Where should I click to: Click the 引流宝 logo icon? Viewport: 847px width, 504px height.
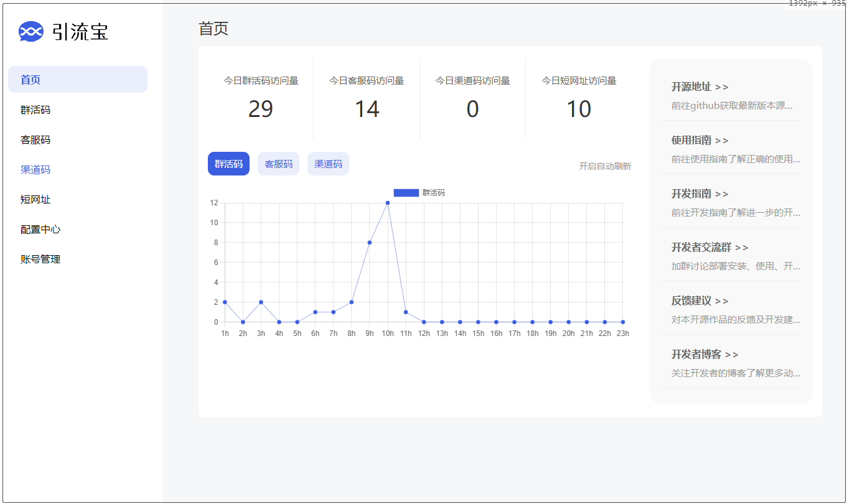[31, 31]
